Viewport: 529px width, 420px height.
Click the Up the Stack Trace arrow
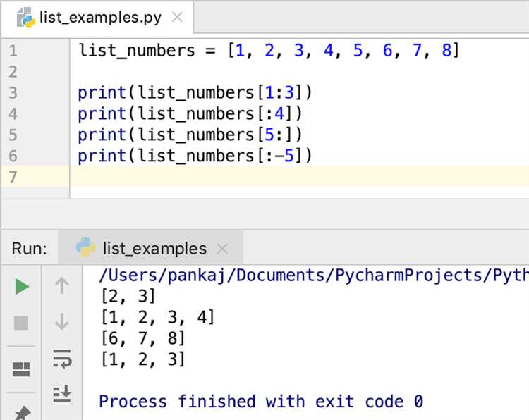pos(62,285)
